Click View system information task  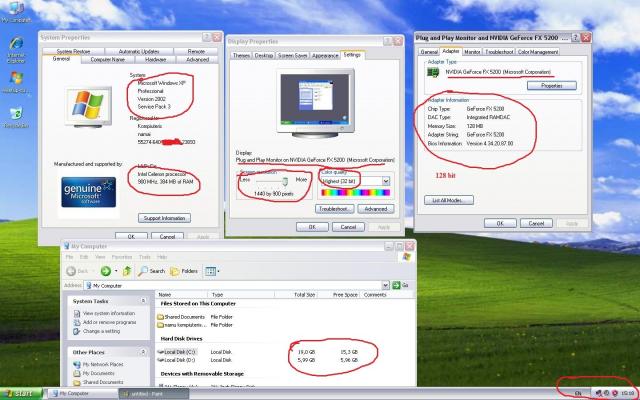[104, 313]
